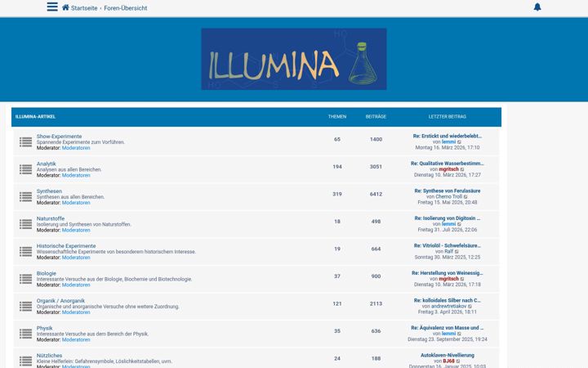The width and height of the screenshot is (588, 368).
Task: Open the Synthesen forum
Action: pos(49,191)
